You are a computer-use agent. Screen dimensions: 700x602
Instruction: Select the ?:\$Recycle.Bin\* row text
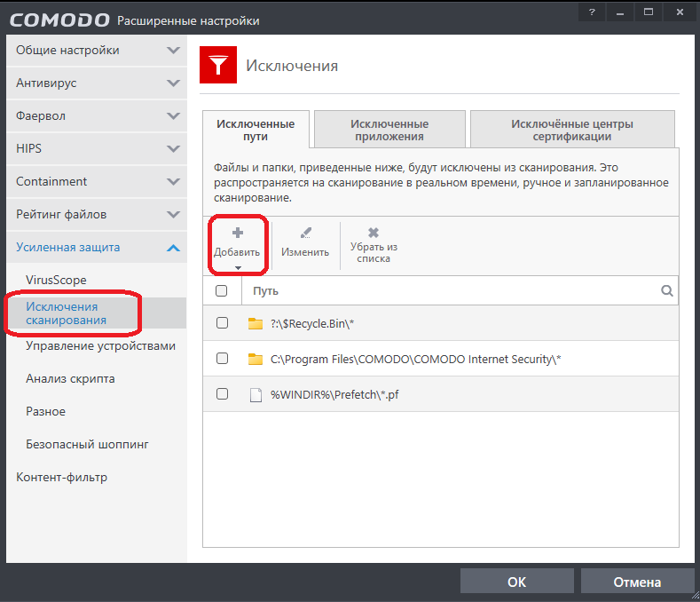pyautogui.click(x=312, y=323)
